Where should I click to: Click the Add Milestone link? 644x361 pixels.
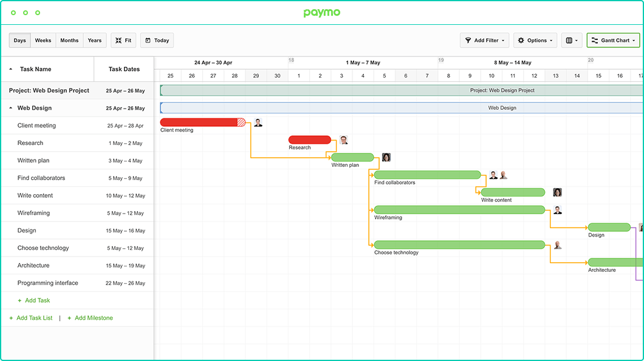click(94, 318)
